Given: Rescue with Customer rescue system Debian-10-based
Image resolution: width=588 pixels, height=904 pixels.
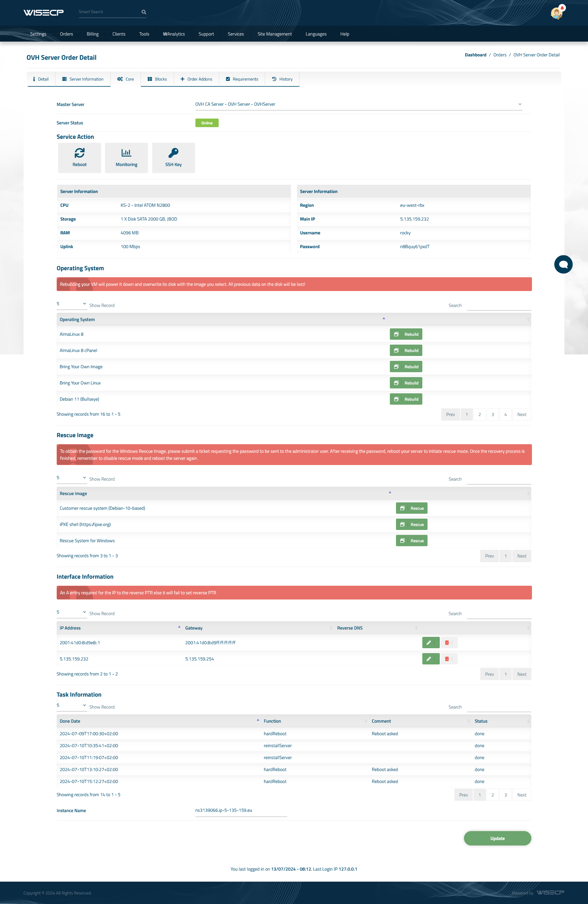Looking at the screenshot, I should tap(412, 508).
